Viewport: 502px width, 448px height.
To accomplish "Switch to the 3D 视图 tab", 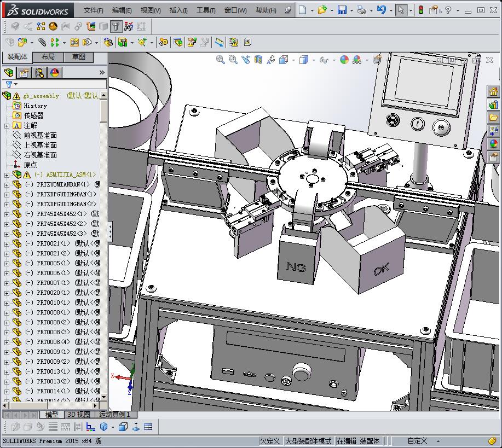I will pos(79,415).
